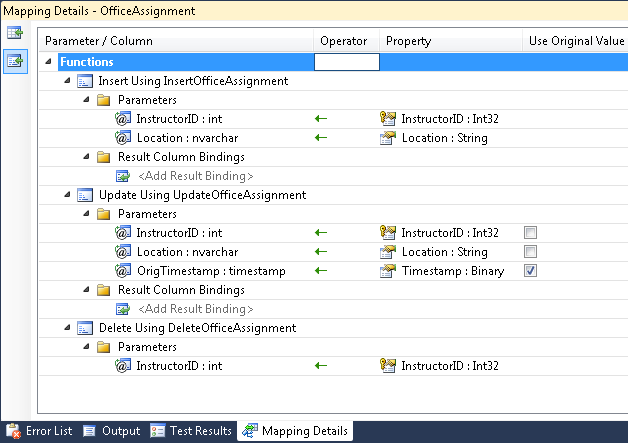
Task: Click the Insert Using InsertOfficeAssignment function icon
Action: pyautogui.click(x=86, y=81)
